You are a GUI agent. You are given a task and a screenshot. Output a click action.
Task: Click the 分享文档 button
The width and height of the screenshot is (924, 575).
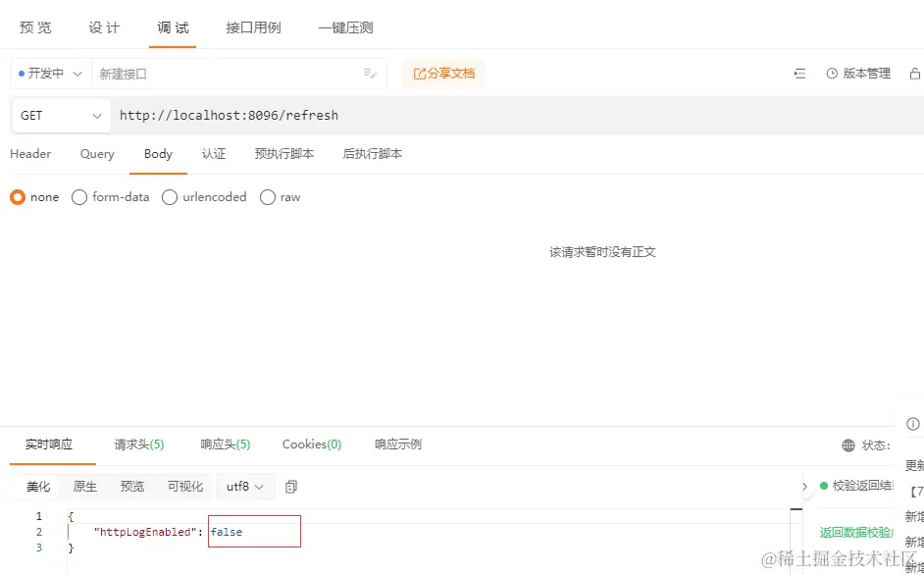click(442, 73)
